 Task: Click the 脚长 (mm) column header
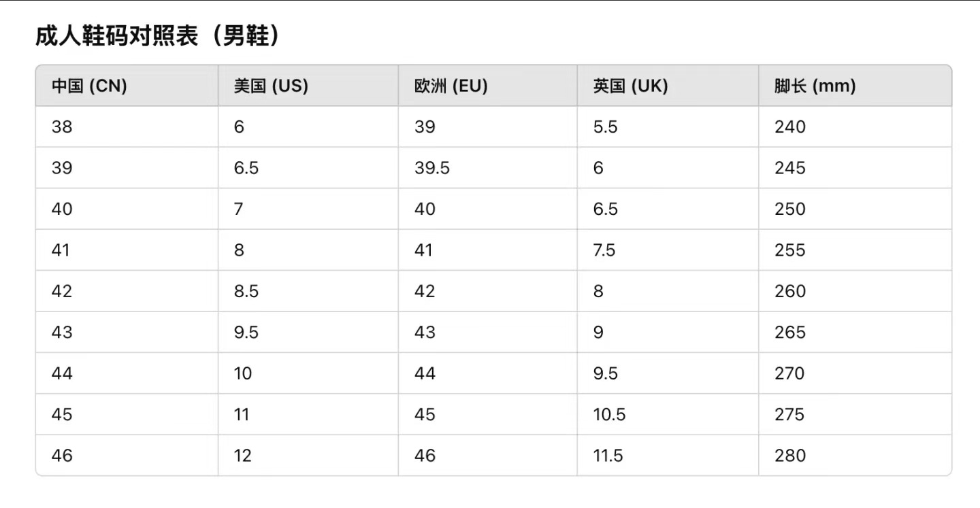815,86
